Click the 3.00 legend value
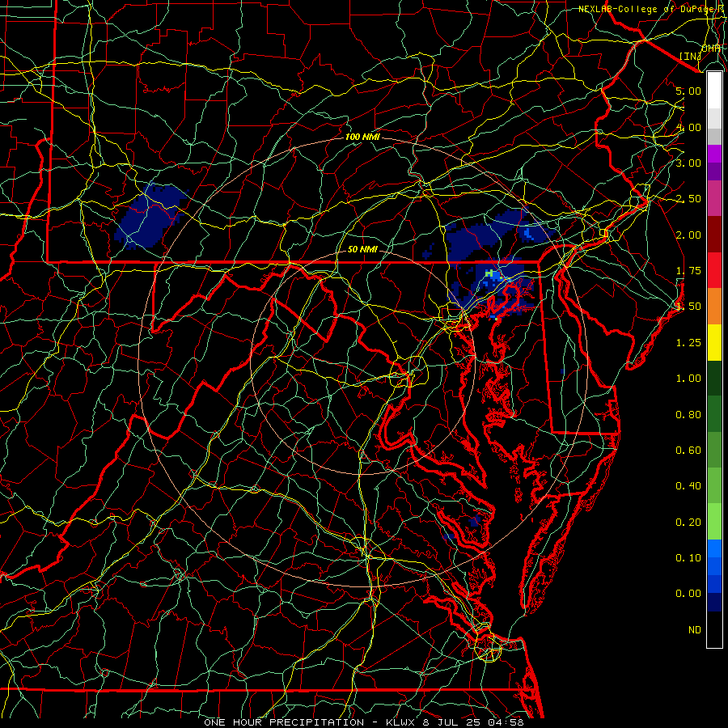Screen dimensions: 728x728 (x=688, y=163)
